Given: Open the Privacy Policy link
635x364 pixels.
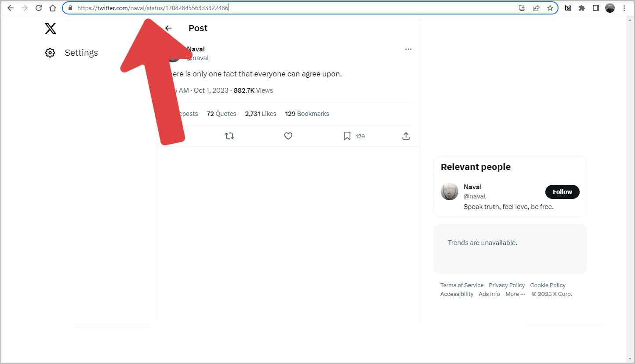Looking at the screenshot, I should click(506, 285).
